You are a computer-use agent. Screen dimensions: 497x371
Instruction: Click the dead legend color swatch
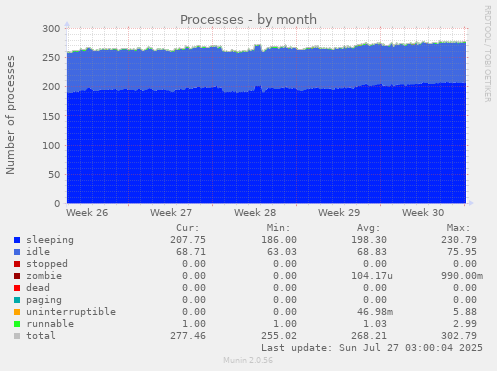[x=17, y=288]
